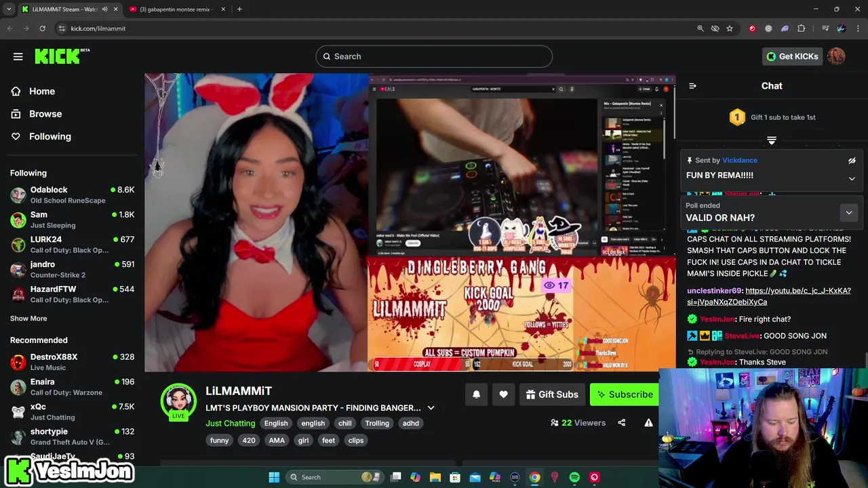Click Show More under Following
Screen dimensions: 868x488
(28, 319)
